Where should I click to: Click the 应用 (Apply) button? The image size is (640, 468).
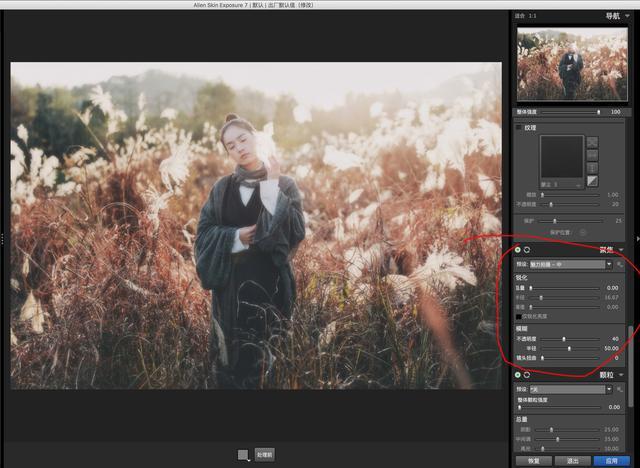pos(612,461)
